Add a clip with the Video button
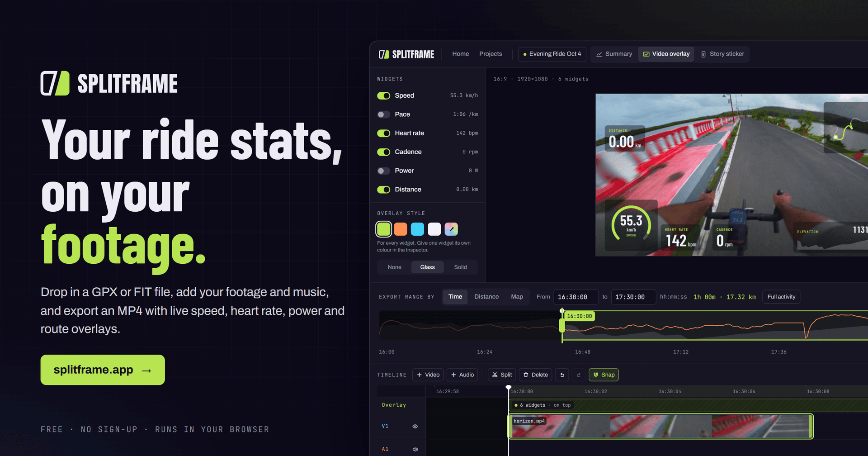The width and height of the screenshot is (868, 456). pos(428,375)
